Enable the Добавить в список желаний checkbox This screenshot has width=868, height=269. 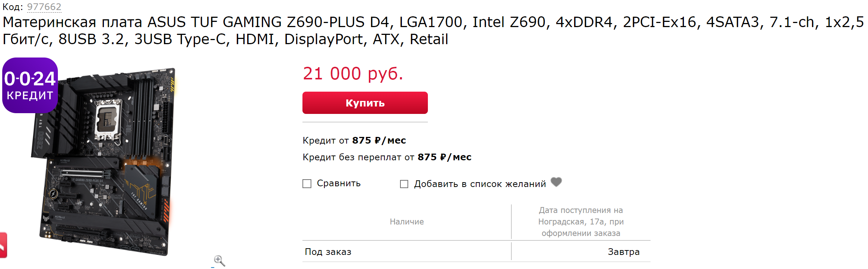click(404, 184)
